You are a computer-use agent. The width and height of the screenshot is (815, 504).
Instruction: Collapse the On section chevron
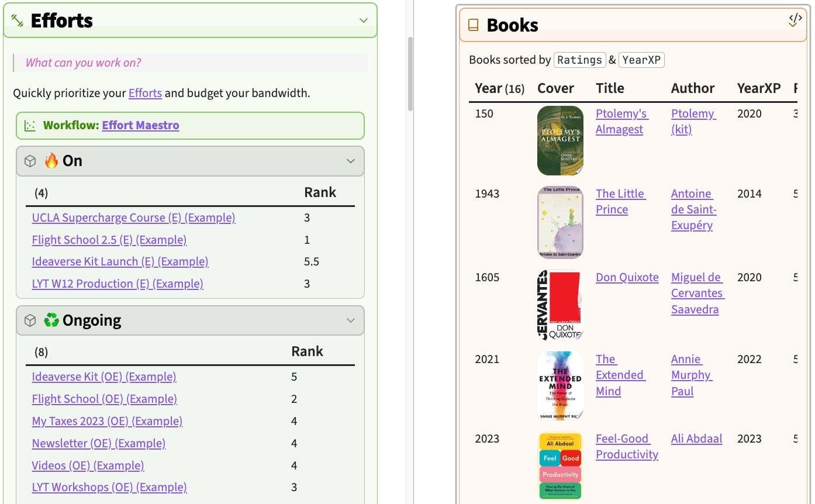350,161
